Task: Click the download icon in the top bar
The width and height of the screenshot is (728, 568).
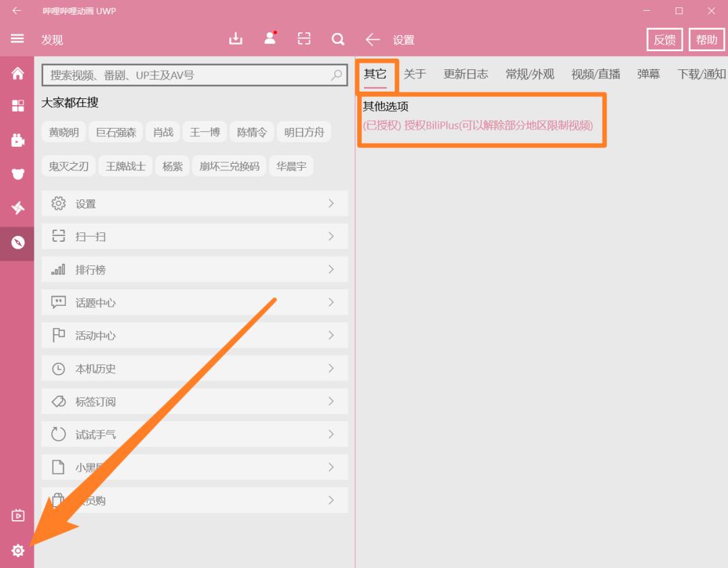Action: (x=235, y=39)
